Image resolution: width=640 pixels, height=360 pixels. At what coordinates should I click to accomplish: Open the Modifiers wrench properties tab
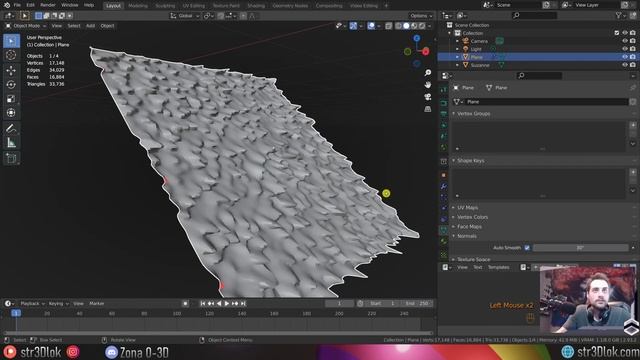point(444,186)
